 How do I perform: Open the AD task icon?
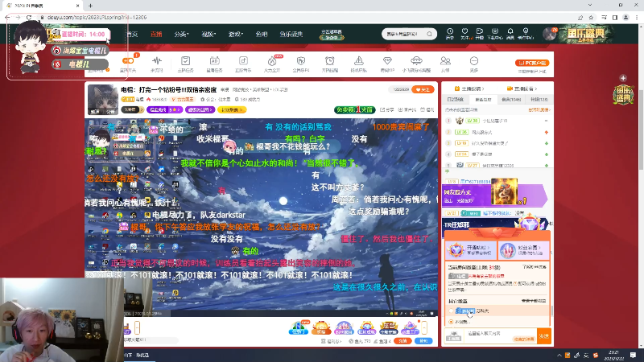click(214, 61)
